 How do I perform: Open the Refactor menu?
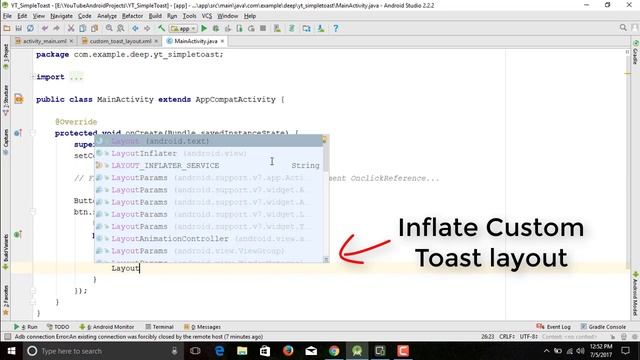click(x=132, y=16)
